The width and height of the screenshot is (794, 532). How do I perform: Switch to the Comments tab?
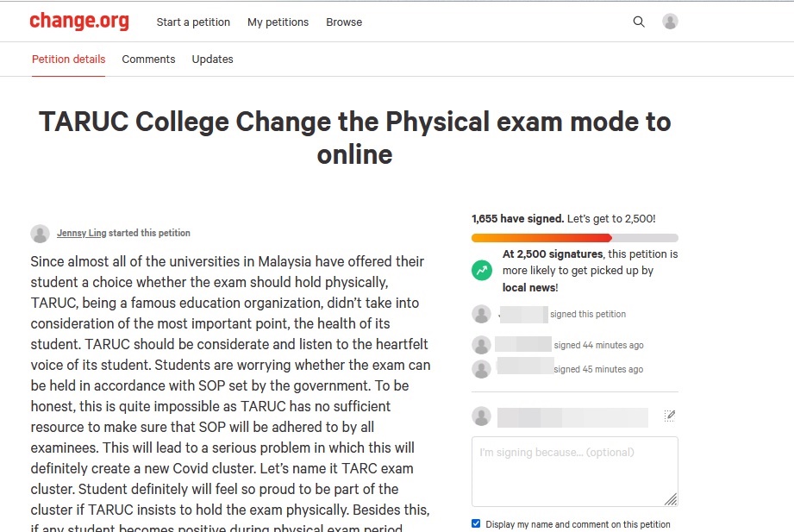tap(148, 59)
